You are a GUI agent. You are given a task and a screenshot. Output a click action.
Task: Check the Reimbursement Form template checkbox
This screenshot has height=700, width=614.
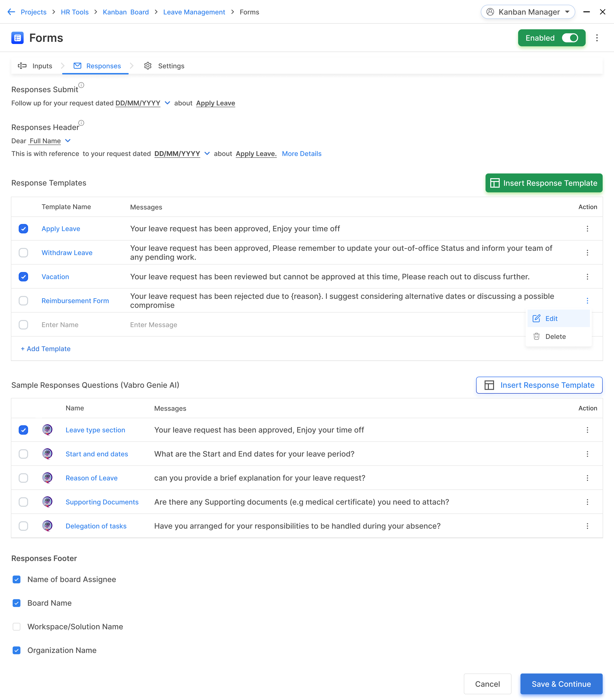pos(23,301)
